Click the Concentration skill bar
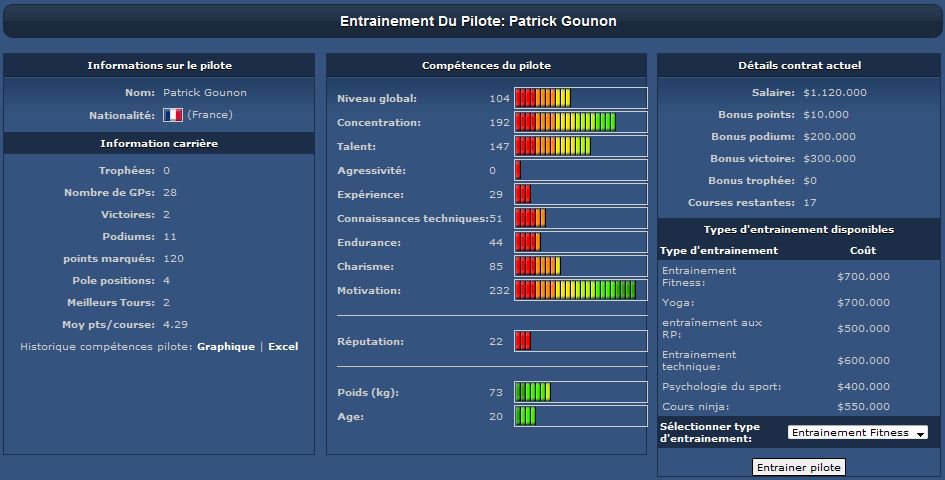Image resolution: width=945 pixels, height=480 pixels. [581, 122]
